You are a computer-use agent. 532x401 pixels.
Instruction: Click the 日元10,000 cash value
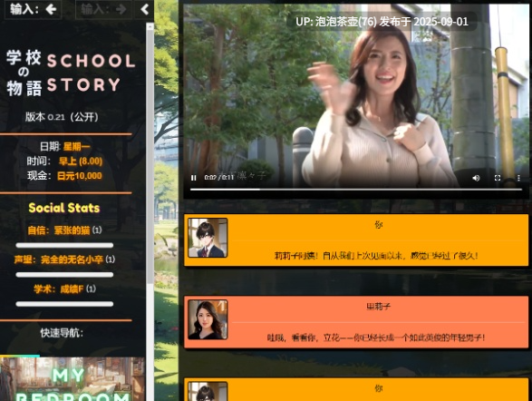(80, 176)
